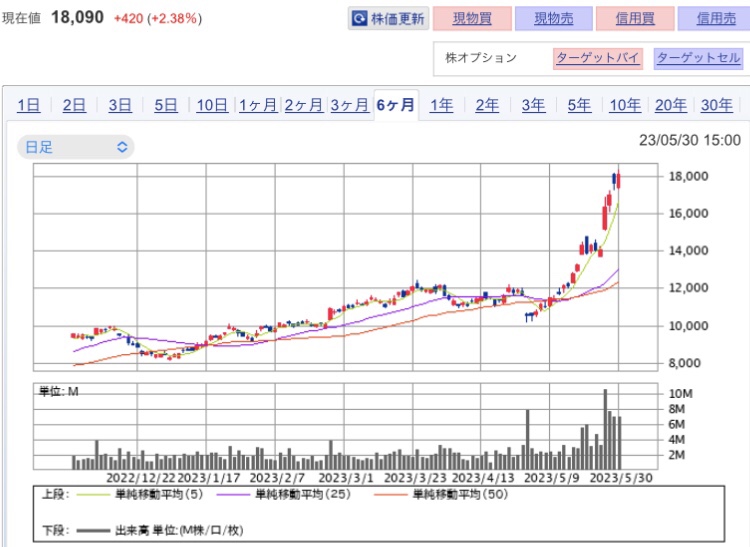Click the 2023/5/9 date axis label
This screenshot has height=547, width=750.
tap(551, 478)
